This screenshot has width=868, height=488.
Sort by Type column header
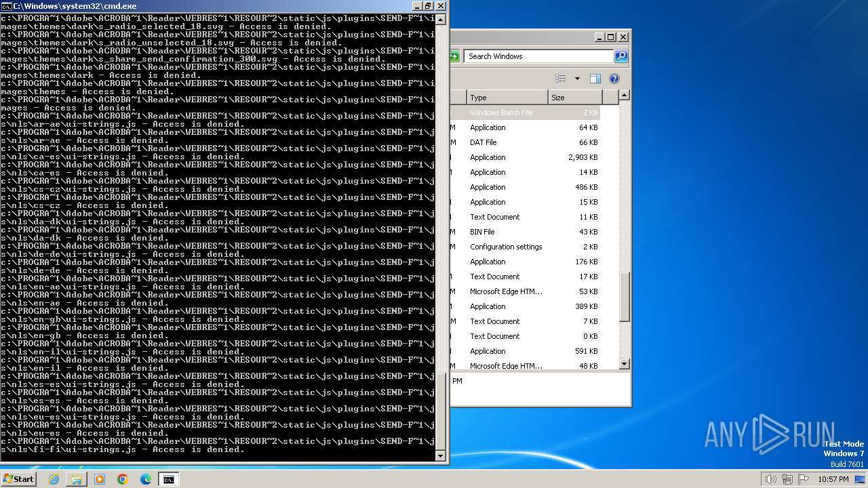tap(507, 98)
